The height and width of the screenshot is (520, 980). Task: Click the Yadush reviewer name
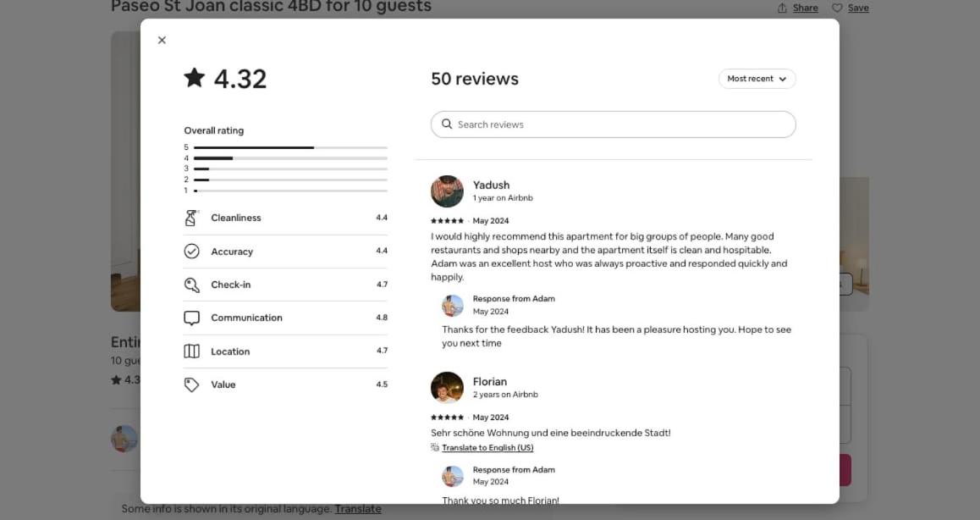pos(491,185)
